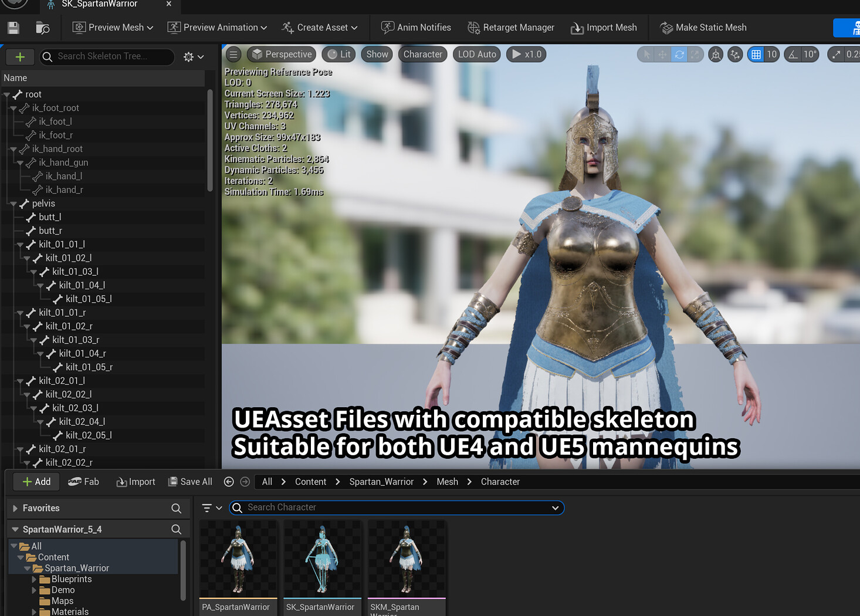Image resolution: width=860 pixels, height=616 pixels.
Task: Click Import Mesh in the toolbar
Action: (604, 28)
